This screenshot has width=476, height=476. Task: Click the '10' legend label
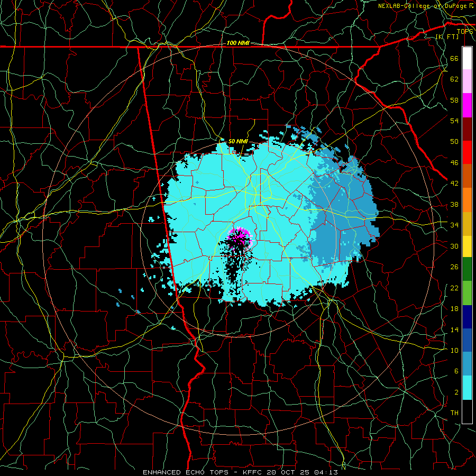click(x=454, y=350)
